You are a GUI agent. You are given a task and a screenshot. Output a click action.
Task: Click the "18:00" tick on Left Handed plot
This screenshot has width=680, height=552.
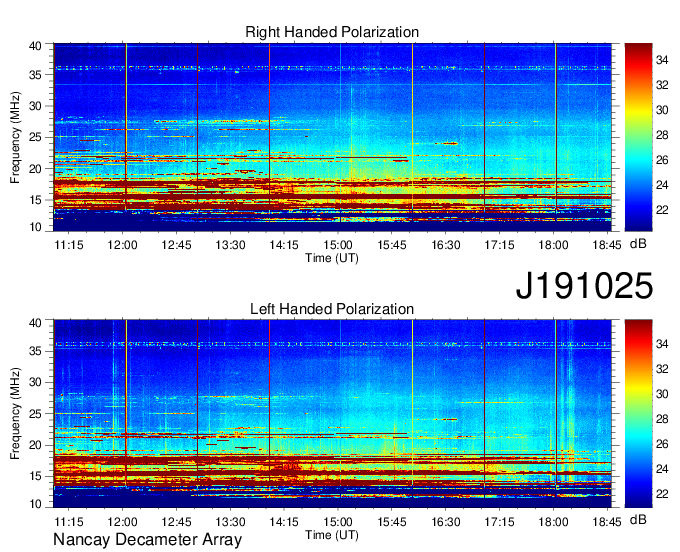point(553,521)
